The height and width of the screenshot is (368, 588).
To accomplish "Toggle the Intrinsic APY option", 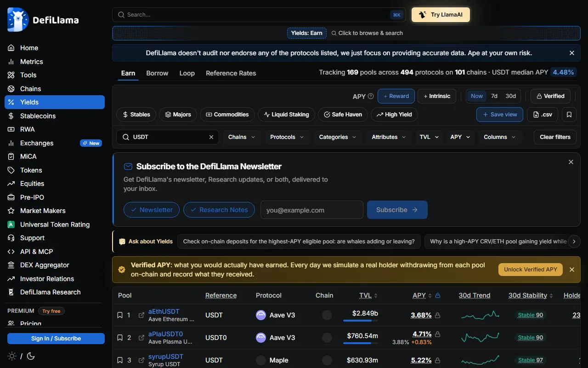I will tap(437, 96).
